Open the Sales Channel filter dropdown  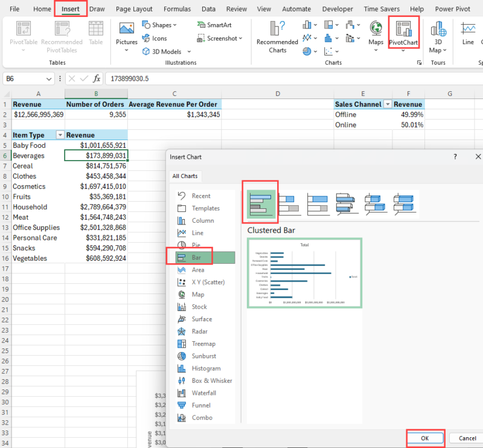coord(387,104)
